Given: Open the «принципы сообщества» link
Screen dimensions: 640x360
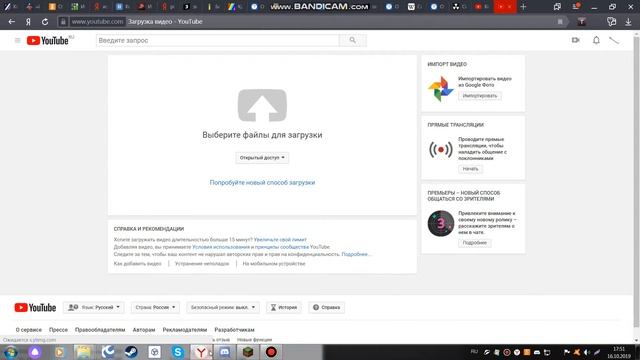Looking at the screenshot, I should point(282,247).
